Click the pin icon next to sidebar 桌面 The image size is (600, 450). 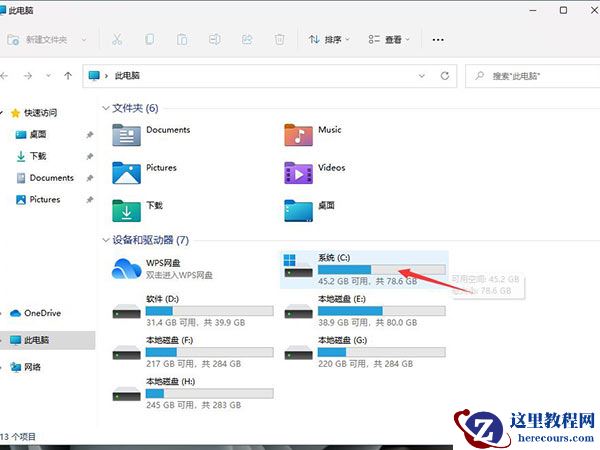90,135
